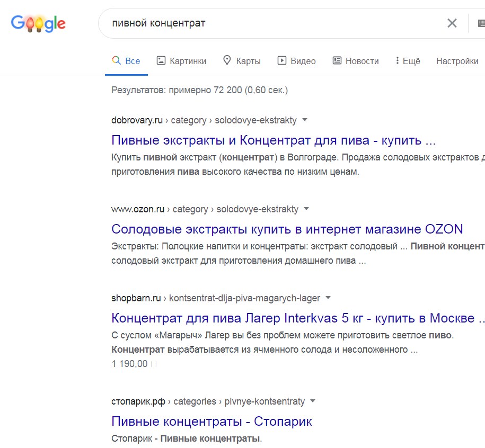Expand dropdown arrow next to shopbarn.ru URL
The height and width of the screenshot is (448, 485).
coord(328,298)
